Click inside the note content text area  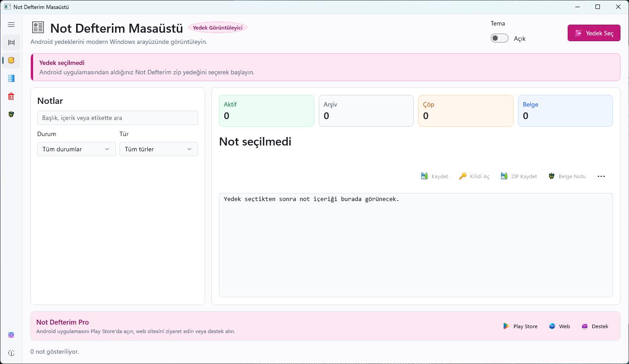416,245
